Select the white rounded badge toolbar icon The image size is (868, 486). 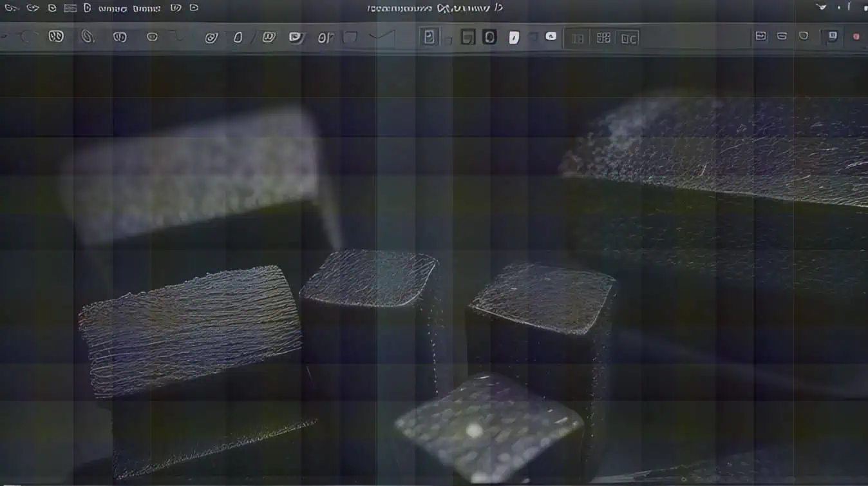click(551, 37)
